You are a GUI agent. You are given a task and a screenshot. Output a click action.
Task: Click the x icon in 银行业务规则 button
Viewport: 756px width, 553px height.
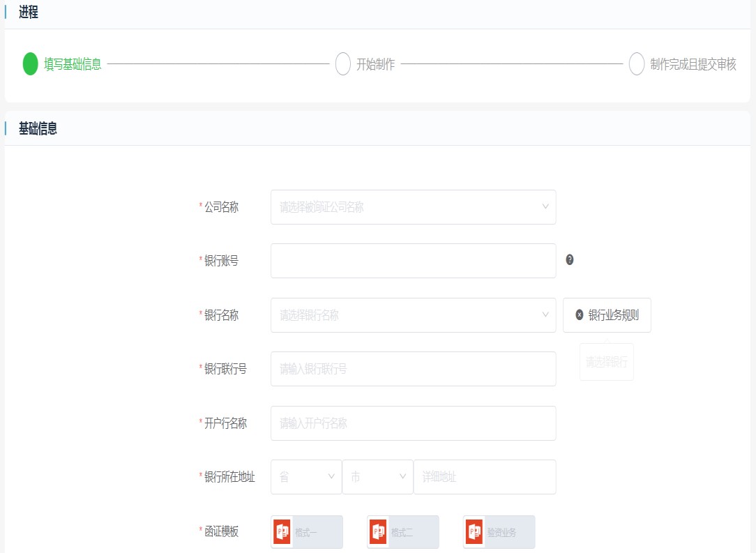click(579, 315)
